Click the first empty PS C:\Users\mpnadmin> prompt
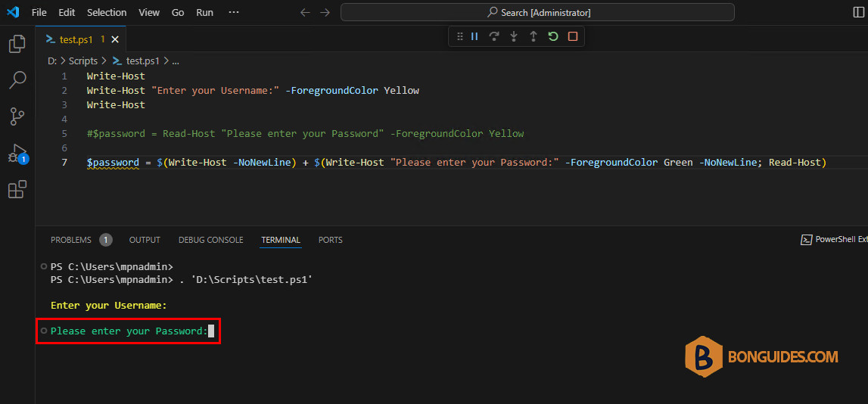Image resolution: width=868 pixels, height=404 pixels. click(112, 266)
